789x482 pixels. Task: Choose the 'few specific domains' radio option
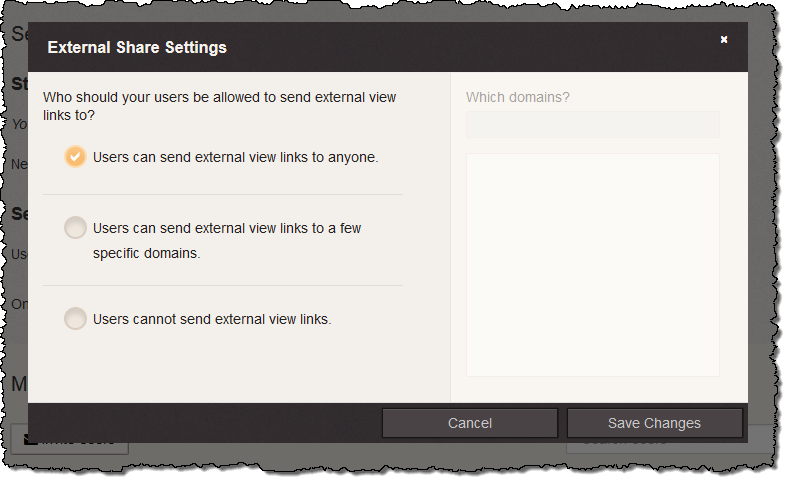[75, 228]
